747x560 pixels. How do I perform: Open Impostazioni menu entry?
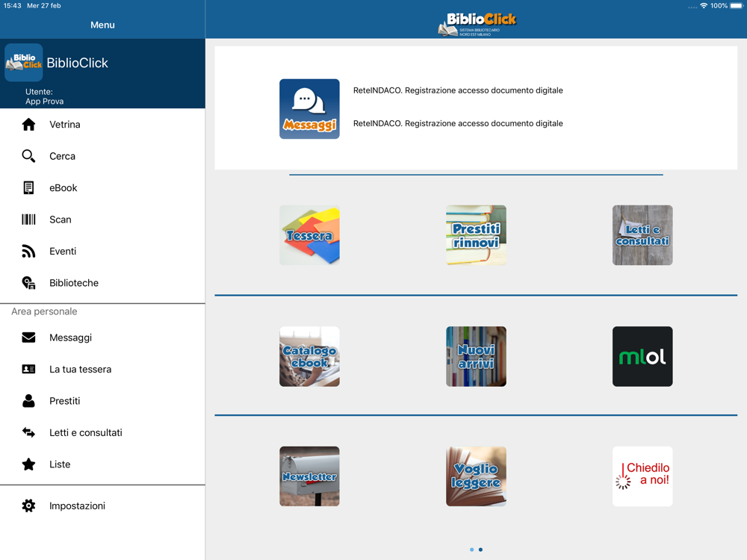[102, 505]
